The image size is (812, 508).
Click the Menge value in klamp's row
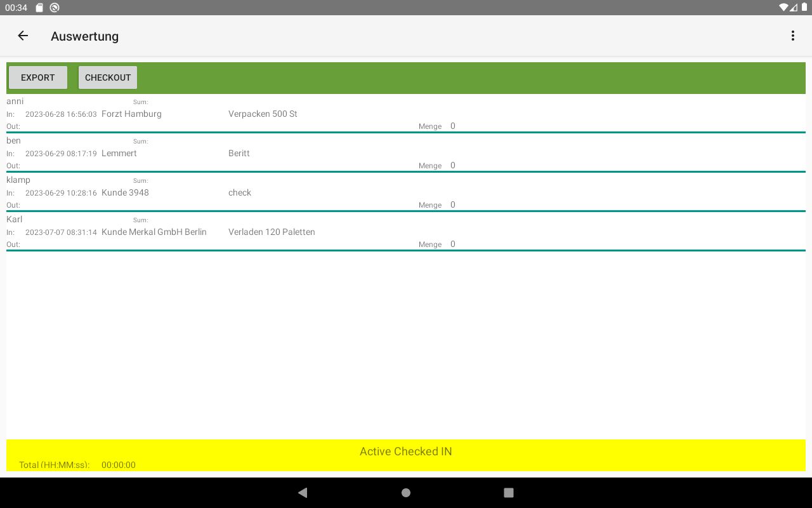453,204
